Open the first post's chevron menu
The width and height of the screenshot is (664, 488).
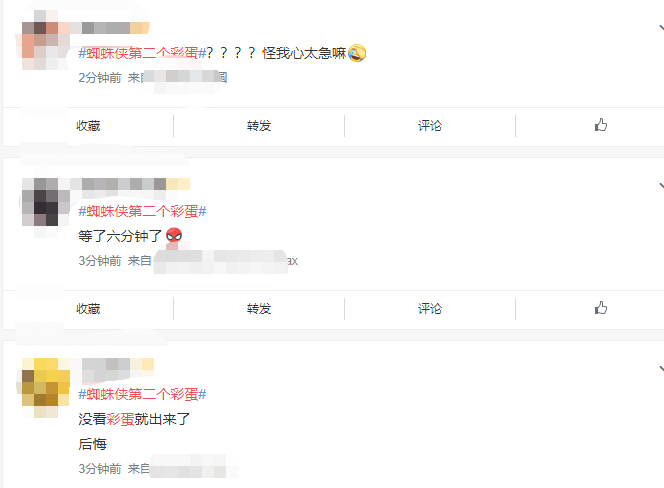pos(661,28)
